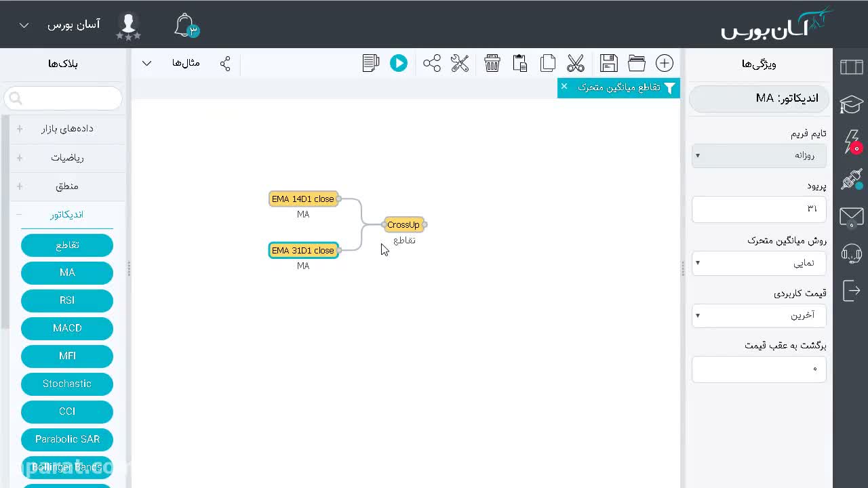
Task: Click the user profile avatar
Action: pyautogui.click(x=128, y=26)
